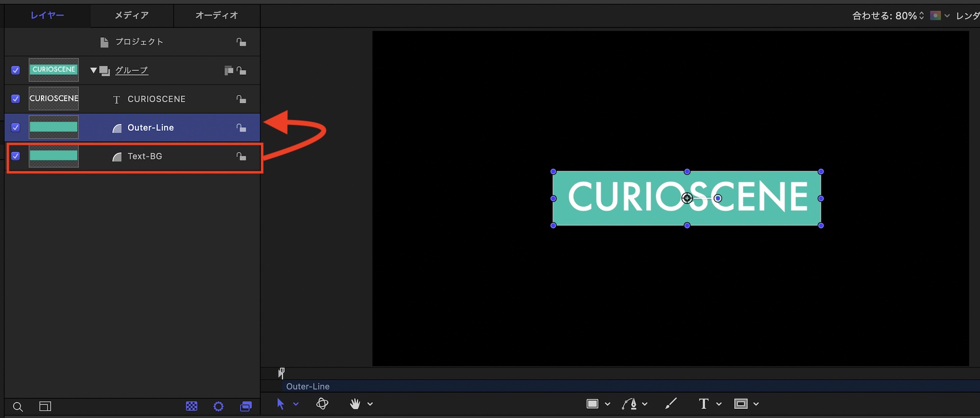Open the Select tool dropdown arrow
Image resolution: width=980 pixels, height=418 pixels.
coord(296,404)
